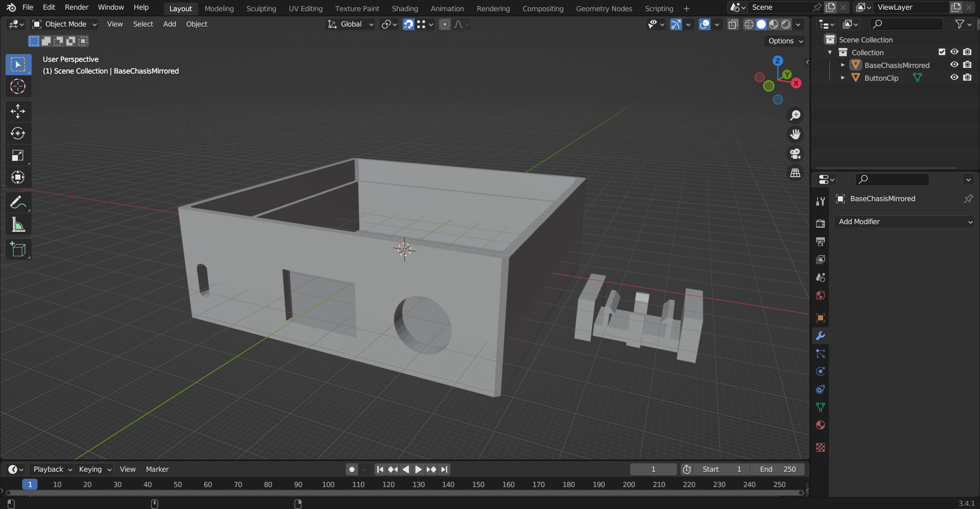Toggle proportional editing button
Viewport: 980px width, 509px height.
point(445,24)
